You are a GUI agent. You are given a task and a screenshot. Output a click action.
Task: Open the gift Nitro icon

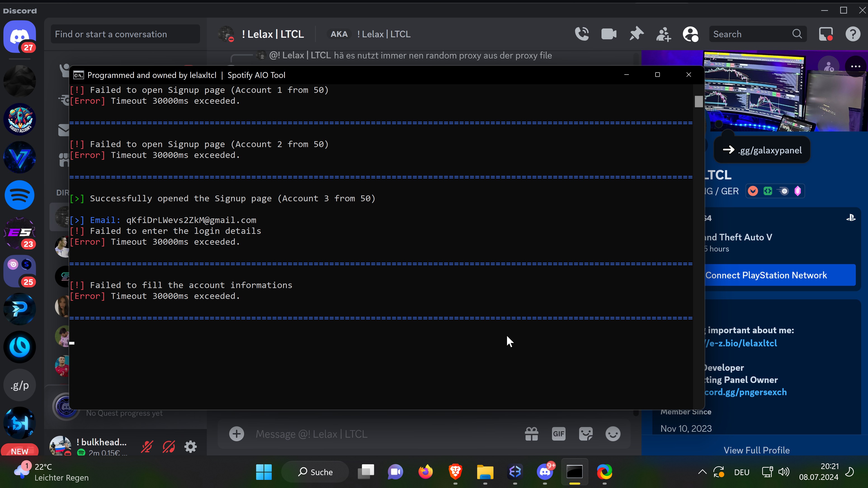click(x=531, y=434)
